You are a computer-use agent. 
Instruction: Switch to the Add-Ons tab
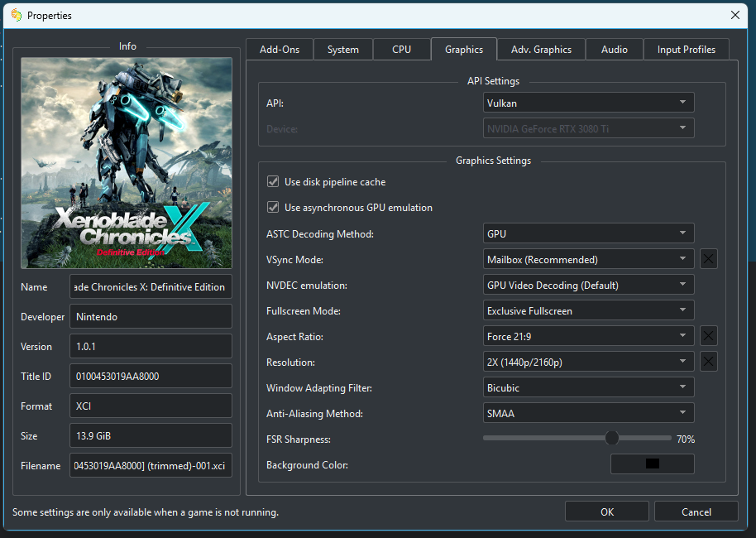(x=280, y=49)
